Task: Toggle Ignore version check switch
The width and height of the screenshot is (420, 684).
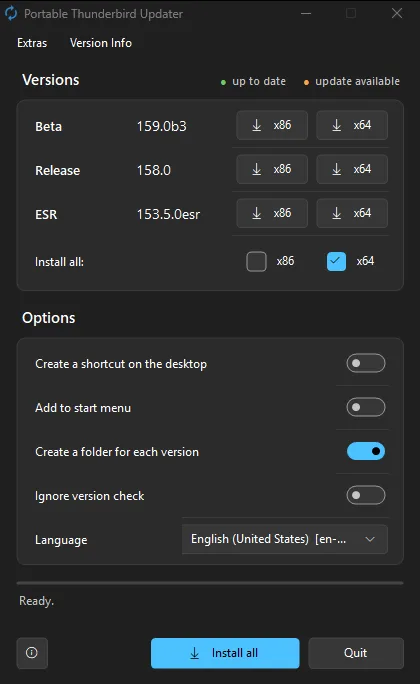Action: (365, 496)
